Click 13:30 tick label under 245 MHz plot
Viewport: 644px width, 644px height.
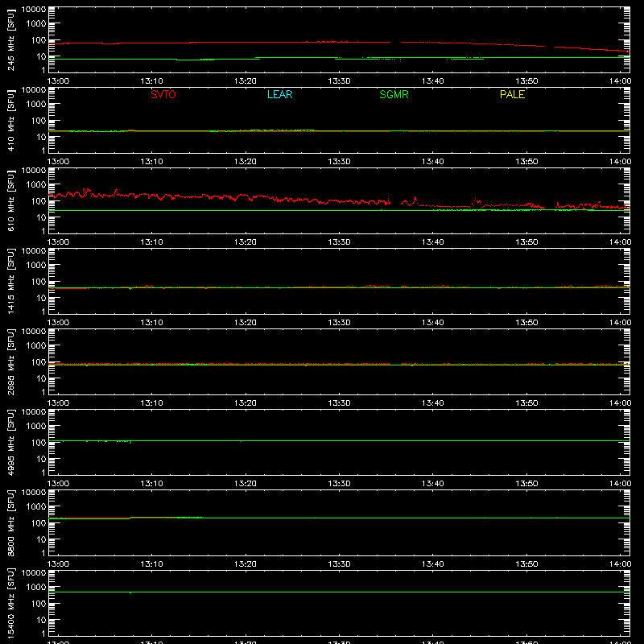click(x=339, y=81)
